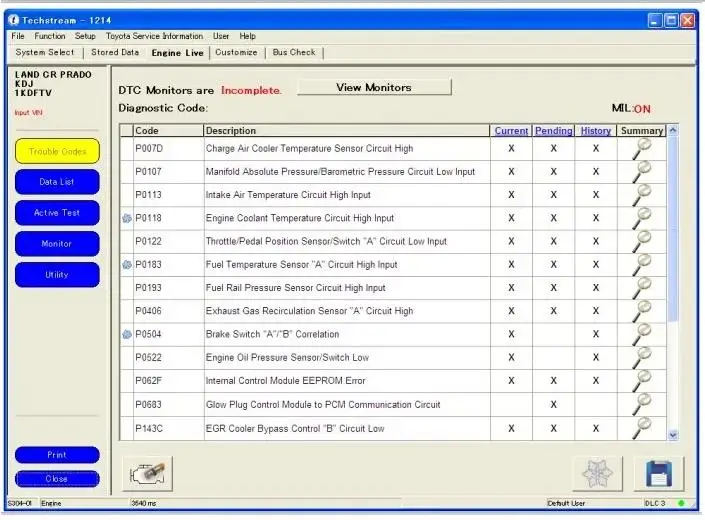
Task: Open summary magnifier for code P0183
Action: (x=641, y=265)
